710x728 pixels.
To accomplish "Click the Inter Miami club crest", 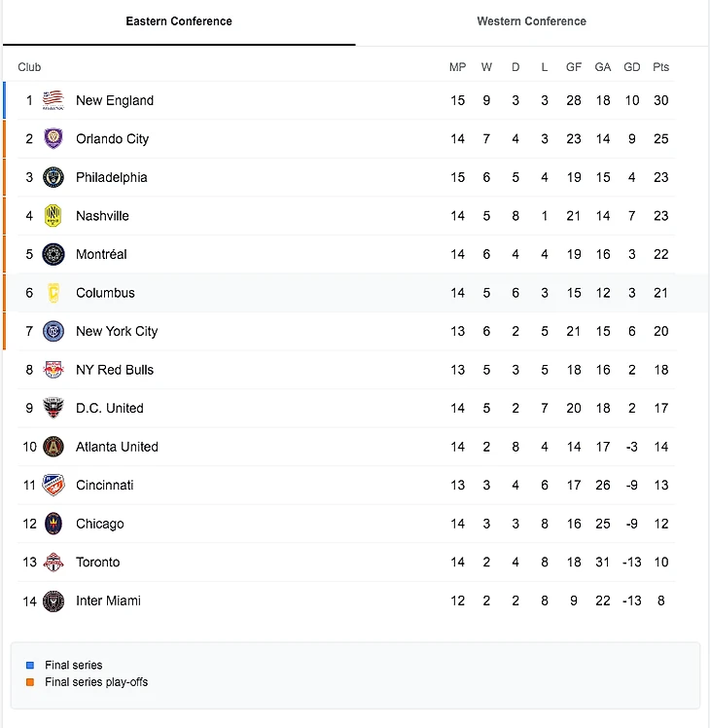I will [53, 601].
